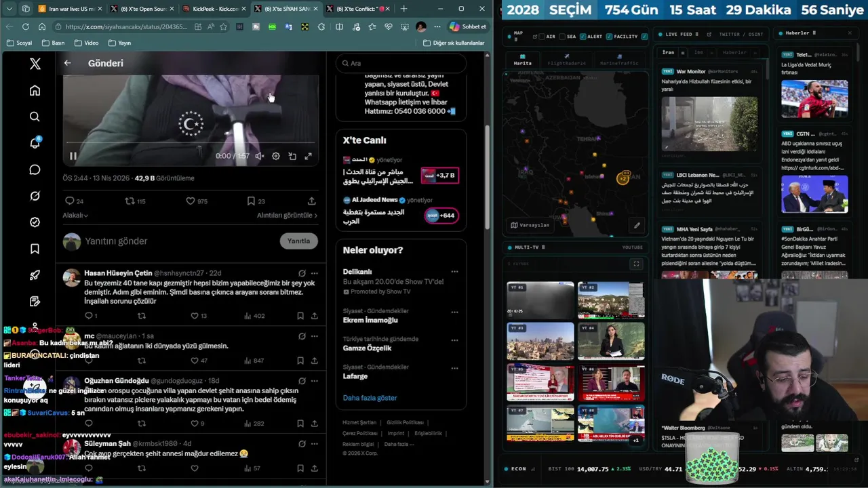Viewport: 868px width, 488px height.
Task: Click the X logo at sidebar top
Action: tap(35, 64)
